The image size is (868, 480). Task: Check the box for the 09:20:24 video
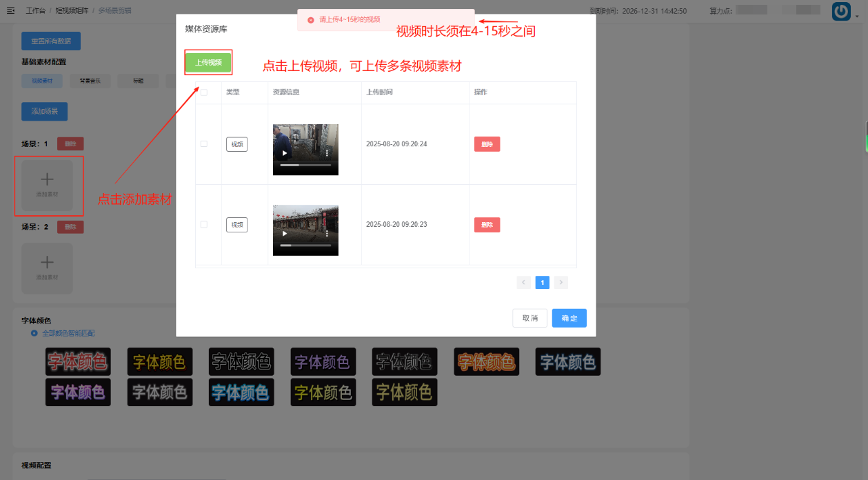(203, 144)
